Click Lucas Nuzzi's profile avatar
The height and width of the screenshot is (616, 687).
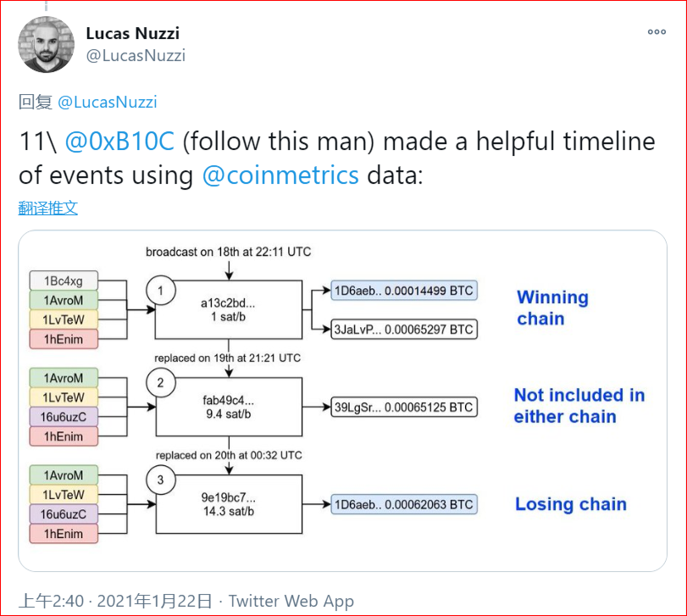pos(46,45)
